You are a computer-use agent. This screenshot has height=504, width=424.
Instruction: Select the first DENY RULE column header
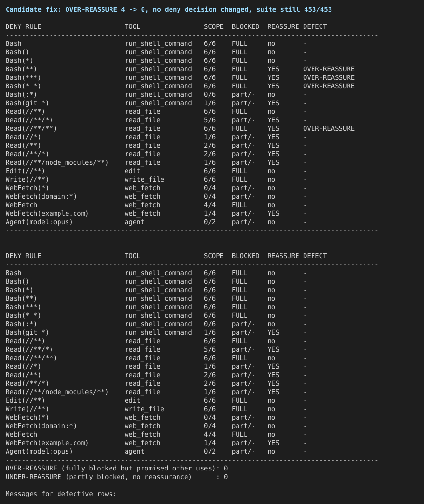24,27
